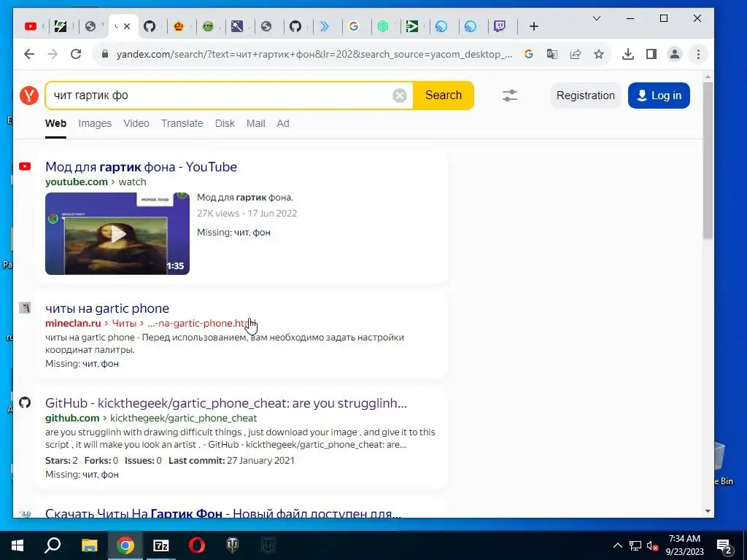The width and height of the screenshot is (747, 560).
Task: Click the Registration button
Action: coord(586,96)
